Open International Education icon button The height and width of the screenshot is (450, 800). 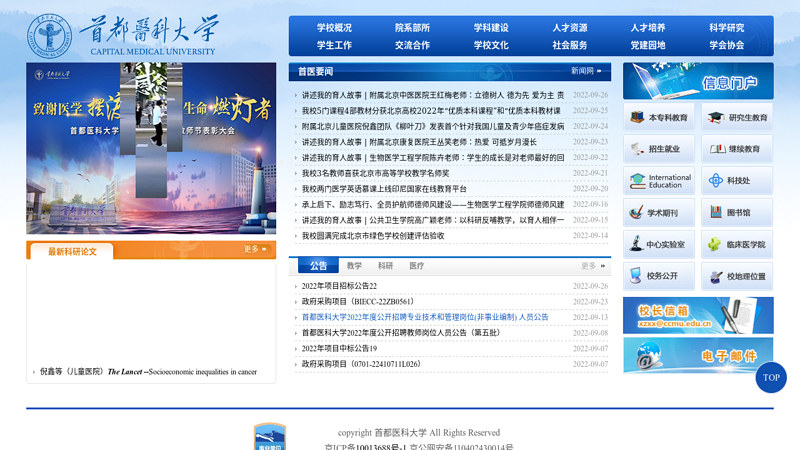click(659, 181)
